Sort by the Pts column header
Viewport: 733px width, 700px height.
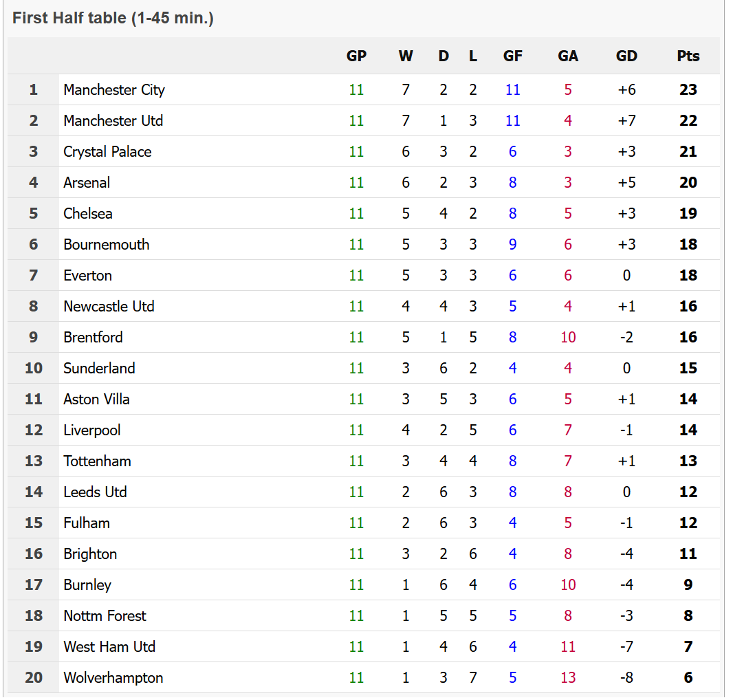(688, 56)
